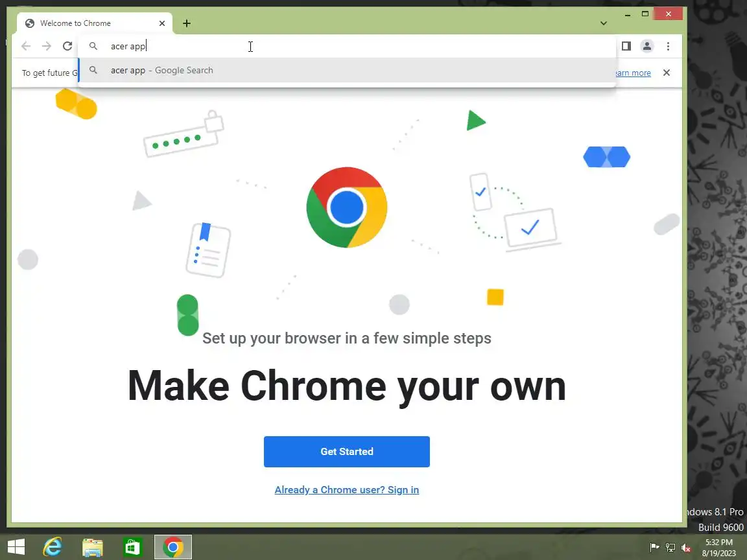The height and width of the screenshot is (560, 747).
Task: Click the search magnifier in address bar
Action: pyautogui.click(x=93, y=46)
